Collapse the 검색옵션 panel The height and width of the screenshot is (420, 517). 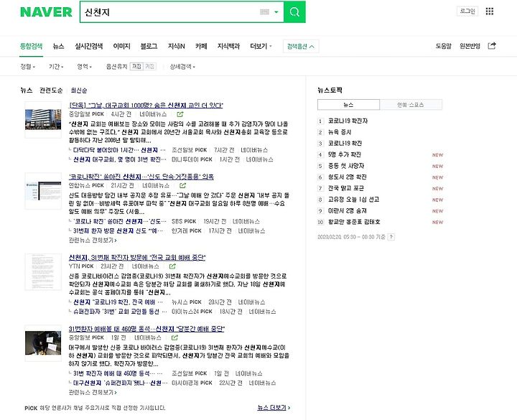tap(301, 47)
